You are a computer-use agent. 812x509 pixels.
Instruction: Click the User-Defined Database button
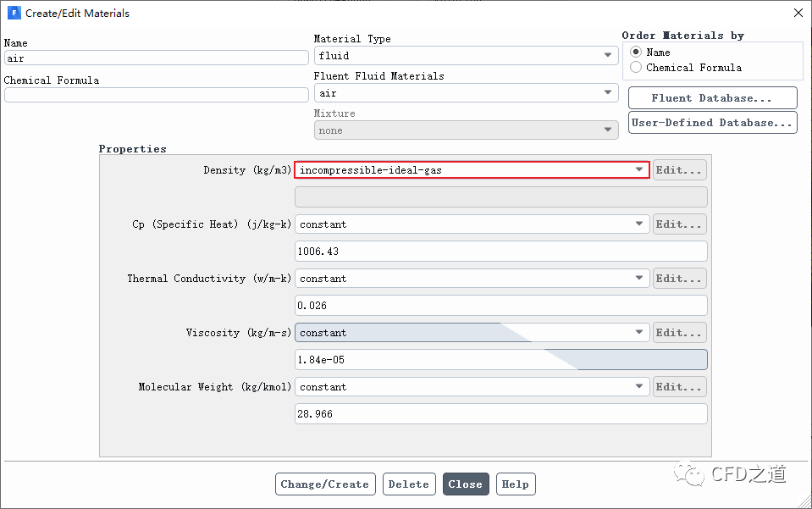pos(712,123)
